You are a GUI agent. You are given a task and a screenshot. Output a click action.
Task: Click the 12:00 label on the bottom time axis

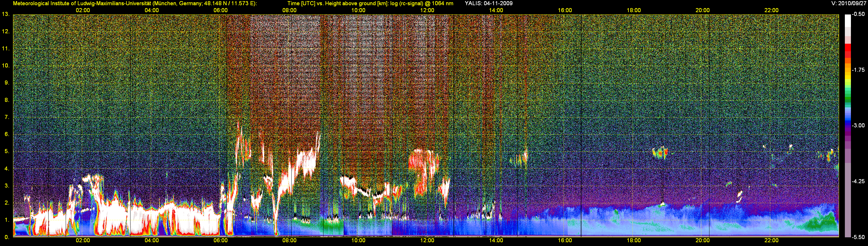427,241
